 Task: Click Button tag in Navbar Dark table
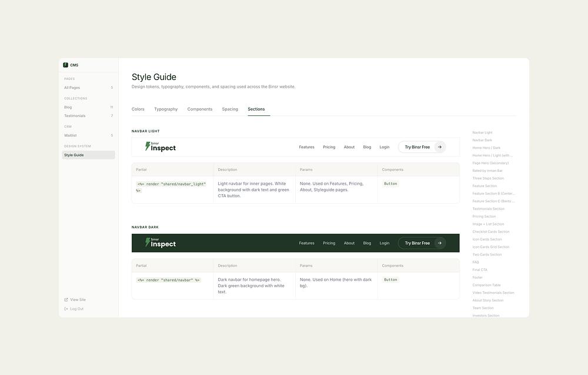click(390, 280)
